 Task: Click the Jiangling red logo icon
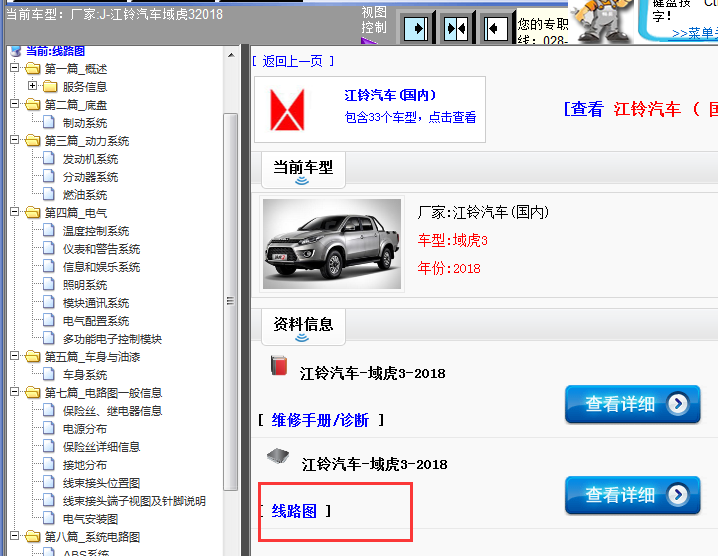[287, 110]
